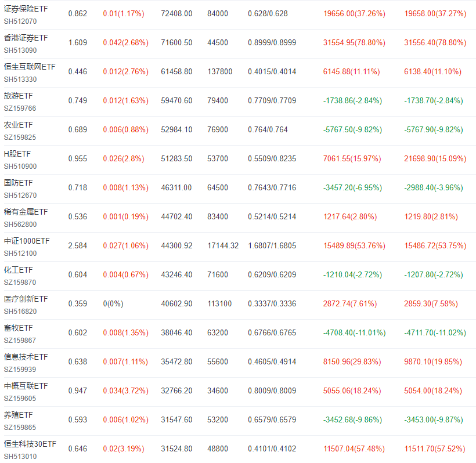
Task: Select value 43246.40
Action: pyautogui.click(x=176, y=275)
